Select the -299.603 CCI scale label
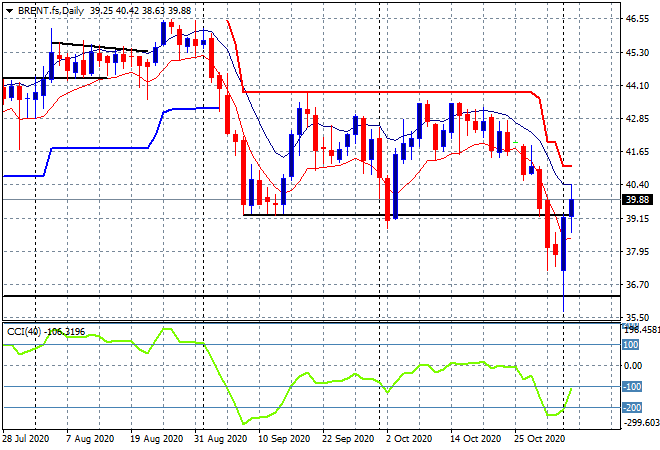Image resolution: width=660 pixels, height=450 pixels. [x=641, y=422]
